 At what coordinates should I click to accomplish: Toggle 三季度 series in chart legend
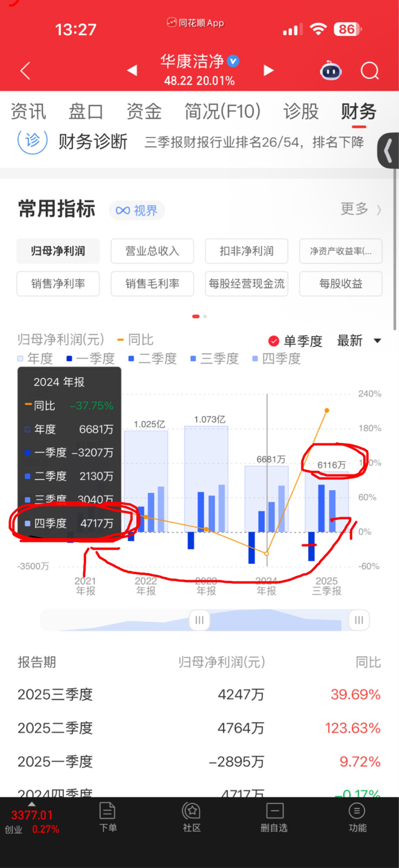pyautogui.click(x=215, y=359)
